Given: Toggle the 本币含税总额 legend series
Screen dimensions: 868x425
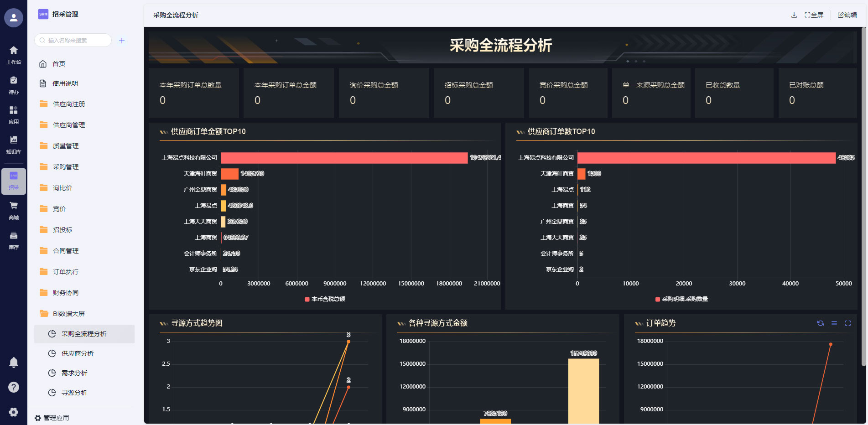Looking at the screenshot, I should tap(325, 299).
